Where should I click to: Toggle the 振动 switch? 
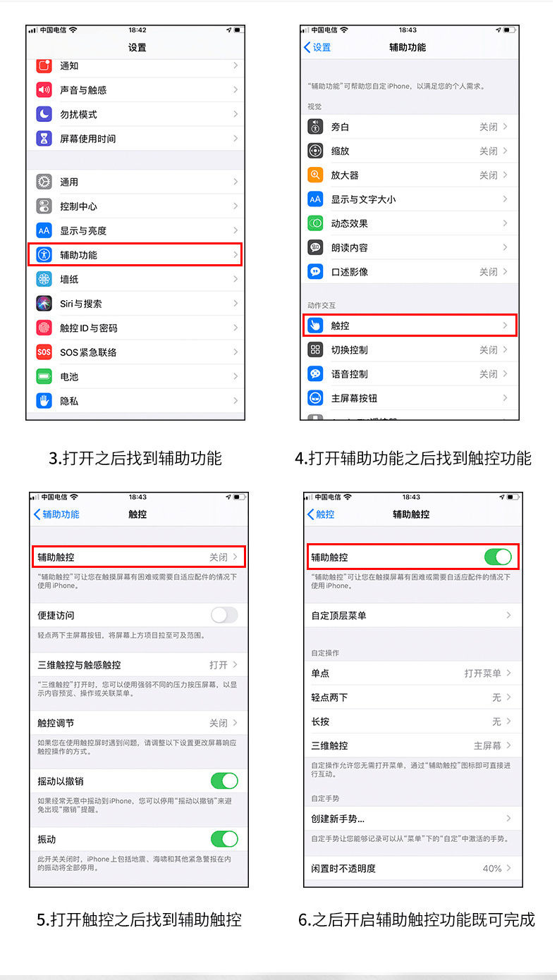[x=224, y=839]
